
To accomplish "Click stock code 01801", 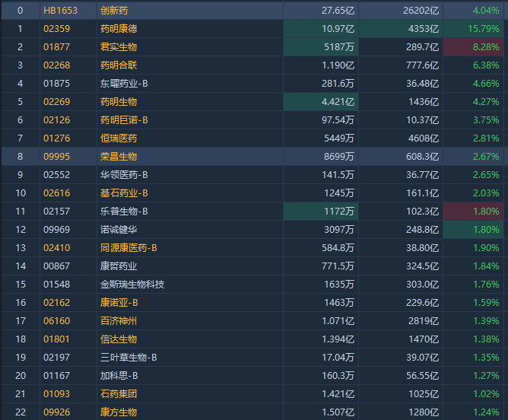I will pos(57,339).
